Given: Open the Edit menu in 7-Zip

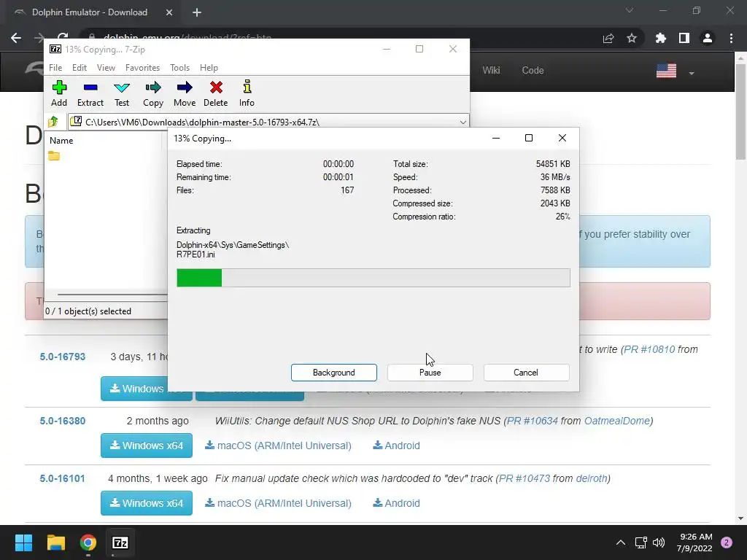Looking at the screenshot, I should [79, 68].
